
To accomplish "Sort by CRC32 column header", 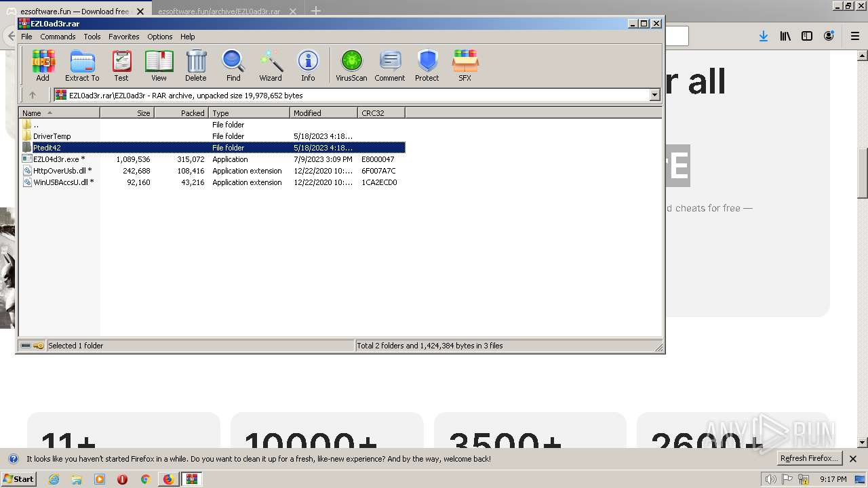I will click(x=382, y=113).
